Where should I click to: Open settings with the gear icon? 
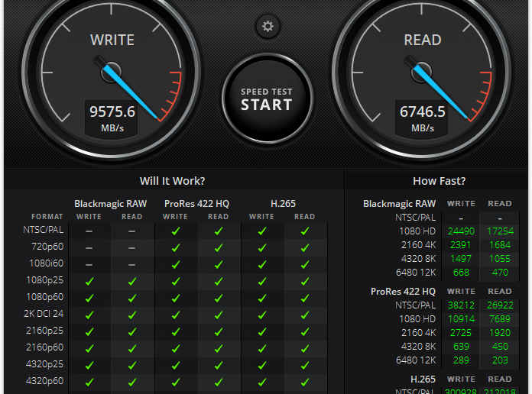pos(268,26)
